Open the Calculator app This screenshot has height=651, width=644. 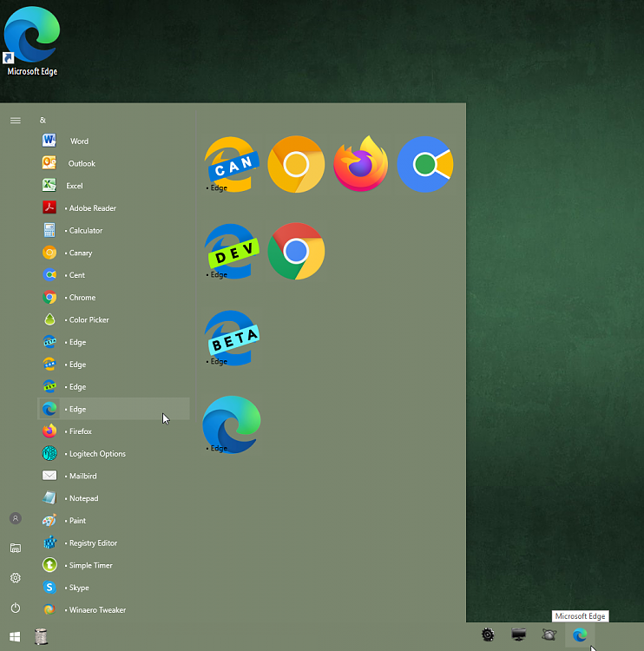click(114, 230)
